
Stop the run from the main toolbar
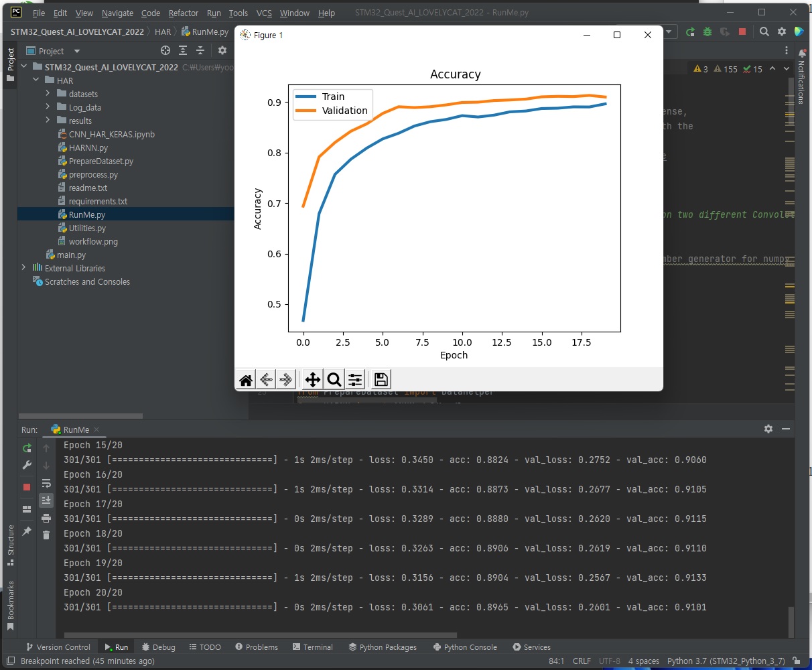pos(742,31)
